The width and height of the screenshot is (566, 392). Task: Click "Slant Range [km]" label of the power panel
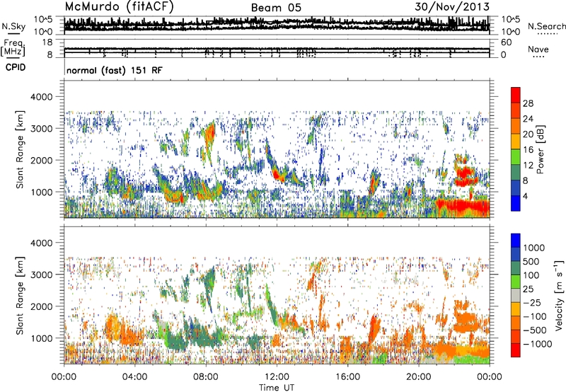(x=20, y=149)
